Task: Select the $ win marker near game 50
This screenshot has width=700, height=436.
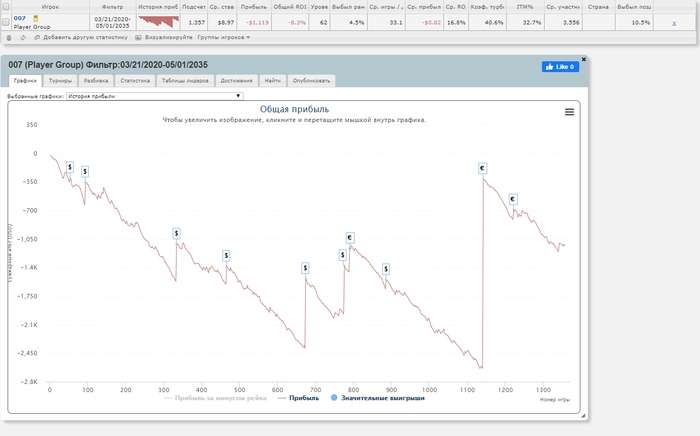Action: (x=70, y=167)
